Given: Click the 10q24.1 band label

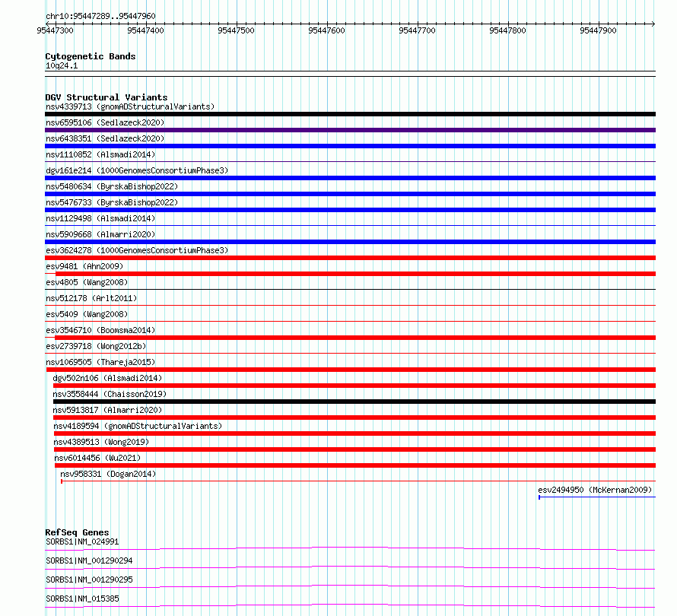Looking at the screenshot, I should click(x=62, y=65).
